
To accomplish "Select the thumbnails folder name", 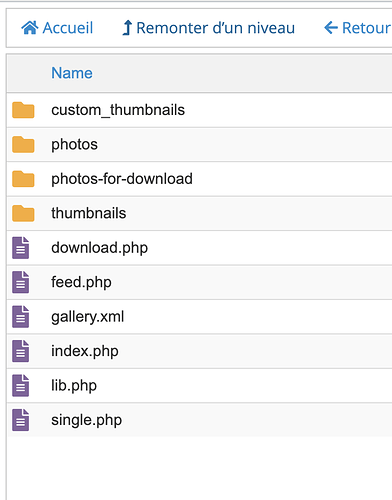I will click(x=89, y=213).
